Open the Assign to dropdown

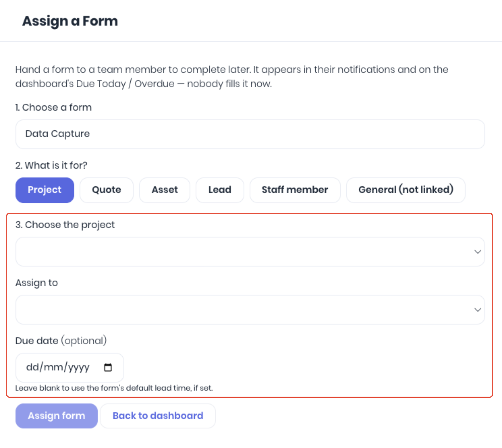250,310
